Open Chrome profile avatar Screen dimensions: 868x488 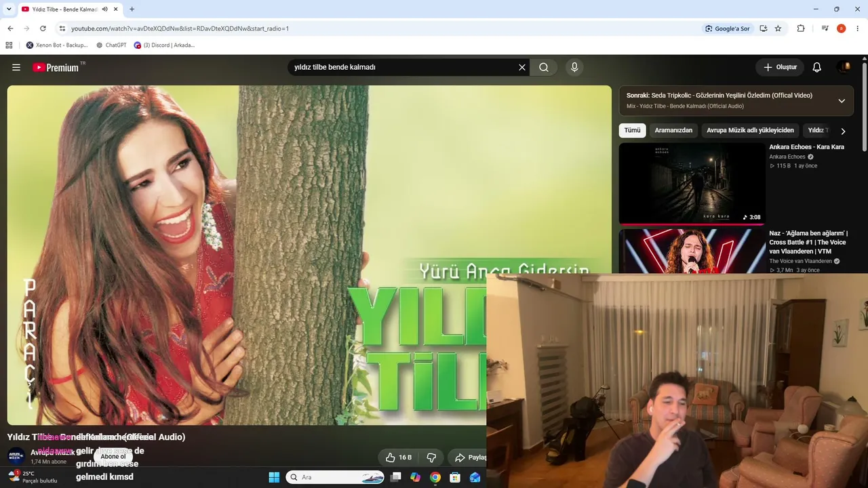pyautogui.click(x=841, y=28)
